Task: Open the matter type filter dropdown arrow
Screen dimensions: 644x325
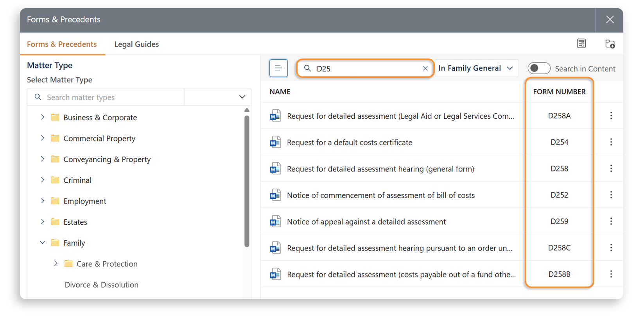Action: [x=242, y=97]
